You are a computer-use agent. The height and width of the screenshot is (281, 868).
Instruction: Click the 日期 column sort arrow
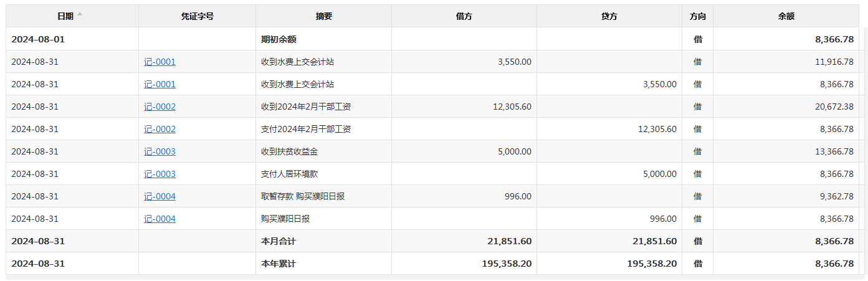point(80,15)
